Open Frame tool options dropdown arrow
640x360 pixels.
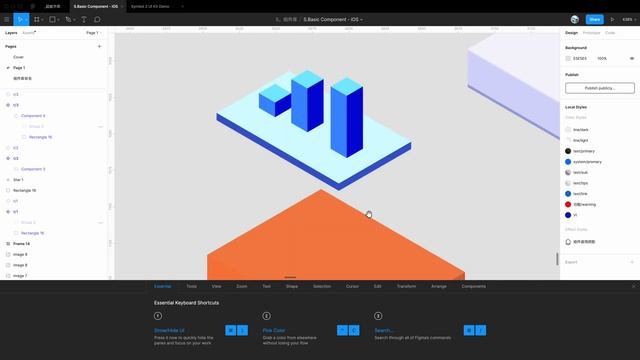tap(42, 20)
